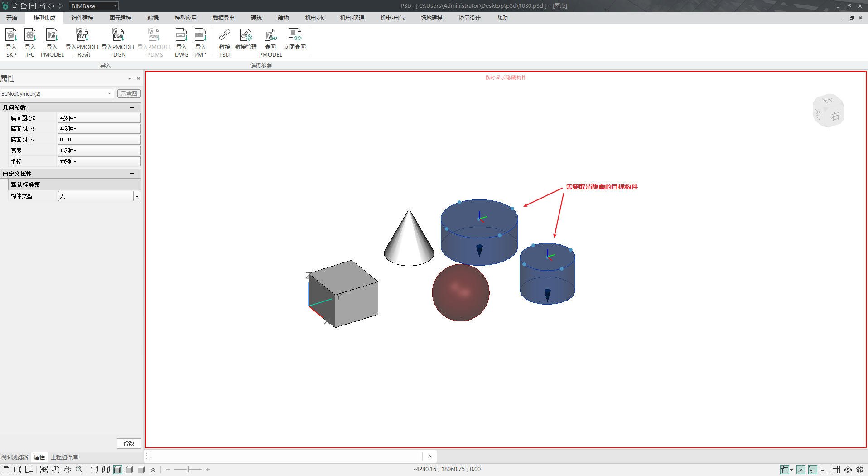Viewport: 868px width, 476px height.
Task: Click the magnifier zoom tool in bottom toolbar
Action: pyautogui.click(x=79, y=470)
